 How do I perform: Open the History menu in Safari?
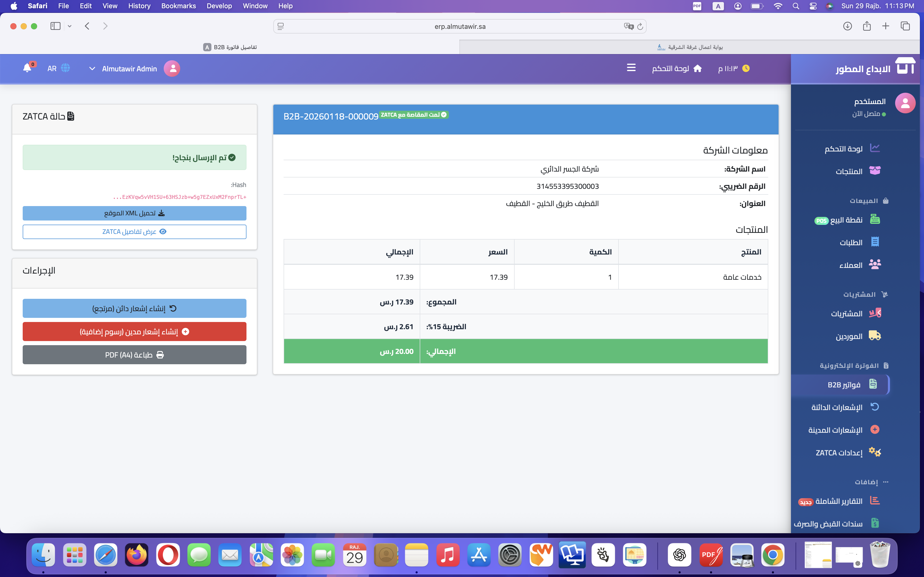[139, 6]
